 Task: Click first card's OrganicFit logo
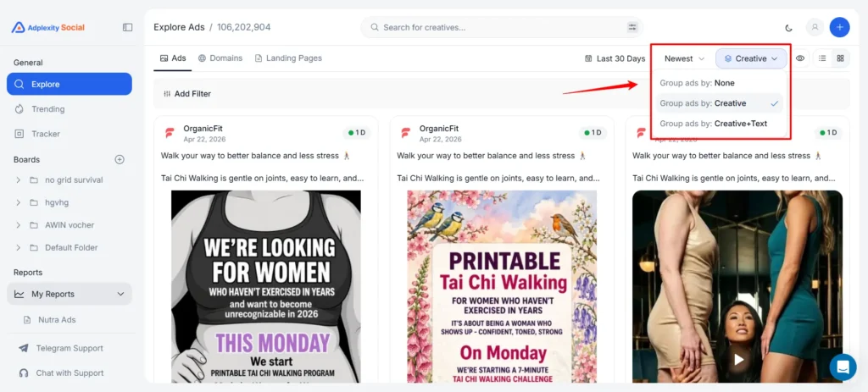click(x=170, y=133)
